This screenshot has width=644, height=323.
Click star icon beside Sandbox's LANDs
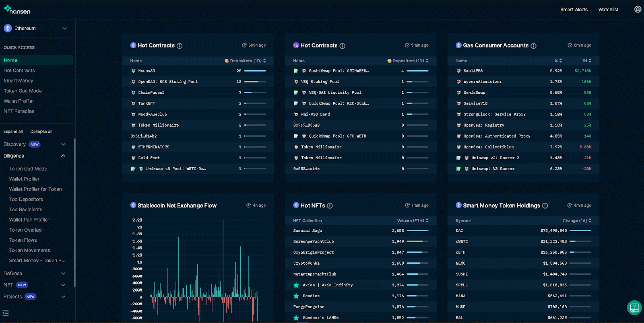[x=296, y=318]
